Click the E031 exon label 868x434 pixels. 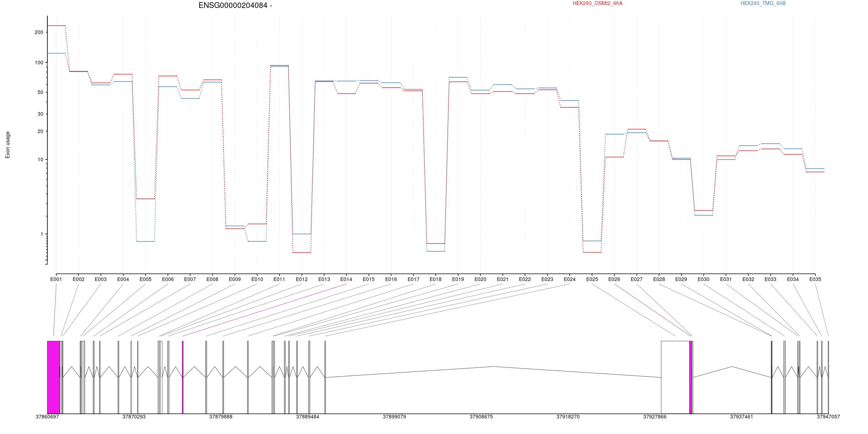(726, 279)
